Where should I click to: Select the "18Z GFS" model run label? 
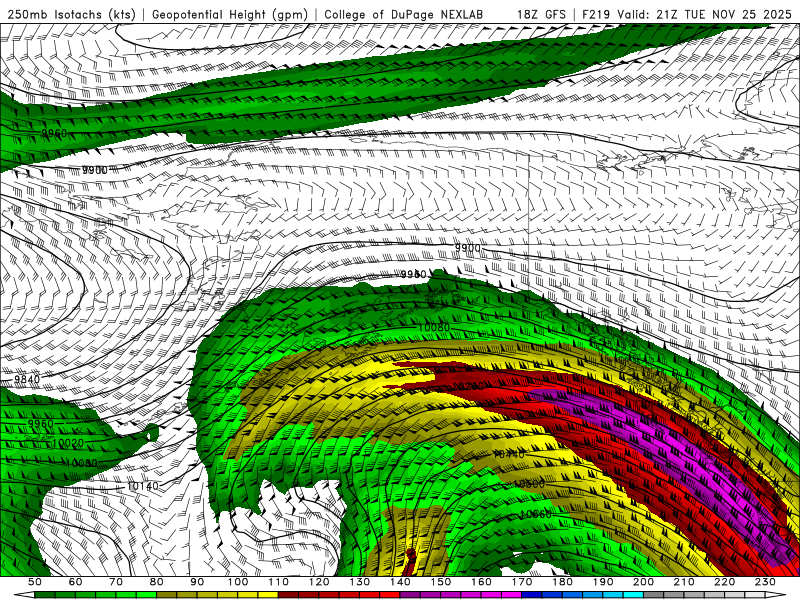coord(541,14)
